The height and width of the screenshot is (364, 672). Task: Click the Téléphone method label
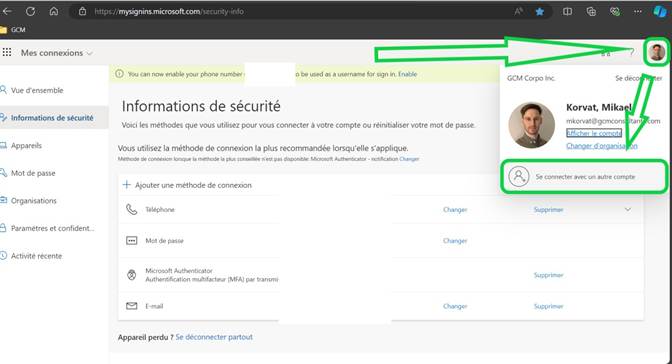[x=160, y=210]
